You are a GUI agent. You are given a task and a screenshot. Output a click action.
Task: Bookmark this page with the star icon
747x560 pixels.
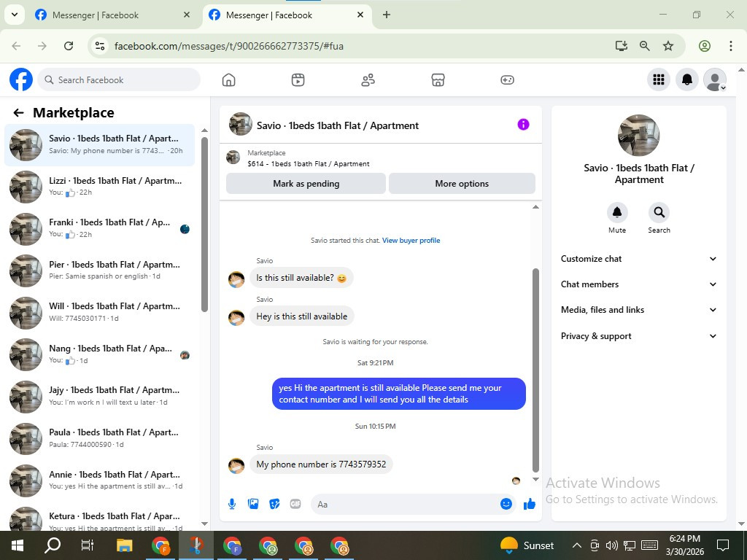[x=668, y=46]
